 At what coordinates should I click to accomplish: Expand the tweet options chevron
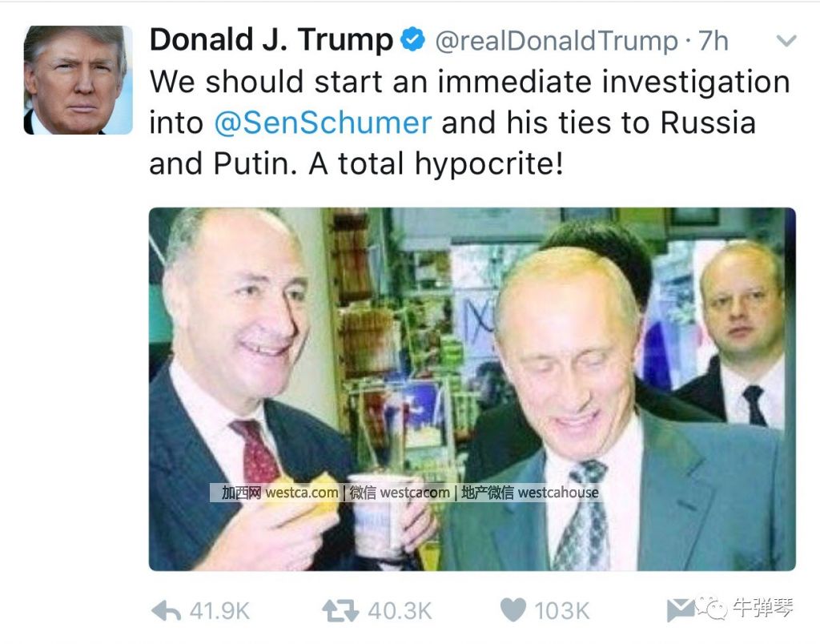point(787,41)
